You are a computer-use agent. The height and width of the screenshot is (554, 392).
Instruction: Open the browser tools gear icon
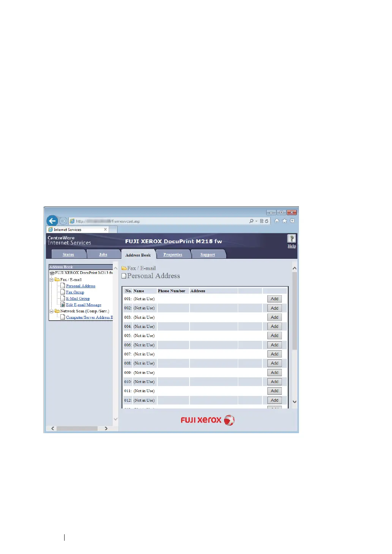coord(292,221)
